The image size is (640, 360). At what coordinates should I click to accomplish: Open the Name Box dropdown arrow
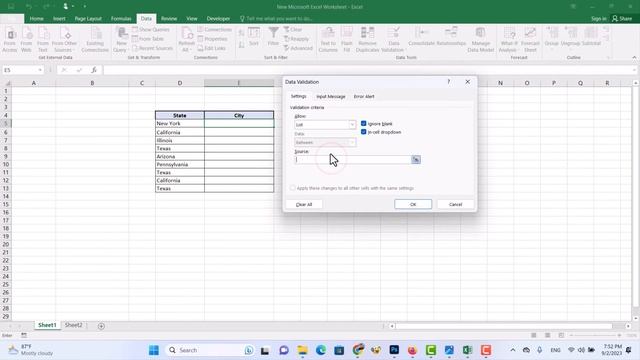[x=40, y=70]
